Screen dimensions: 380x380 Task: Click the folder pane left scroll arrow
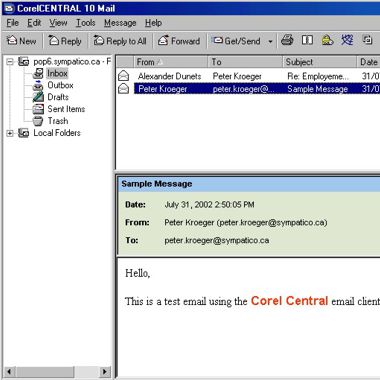[x=9, y=371]
